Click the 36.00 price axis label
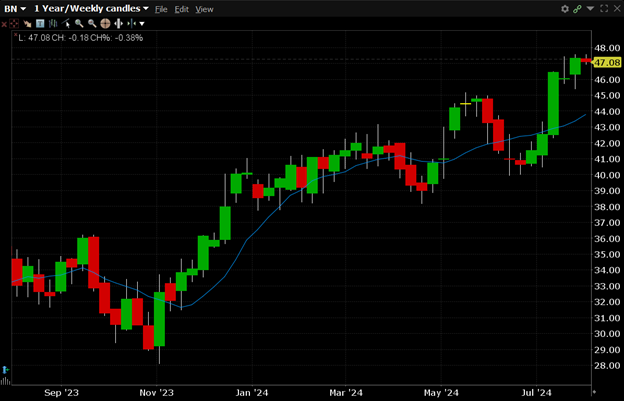624x401 pixels. [607, 239]
